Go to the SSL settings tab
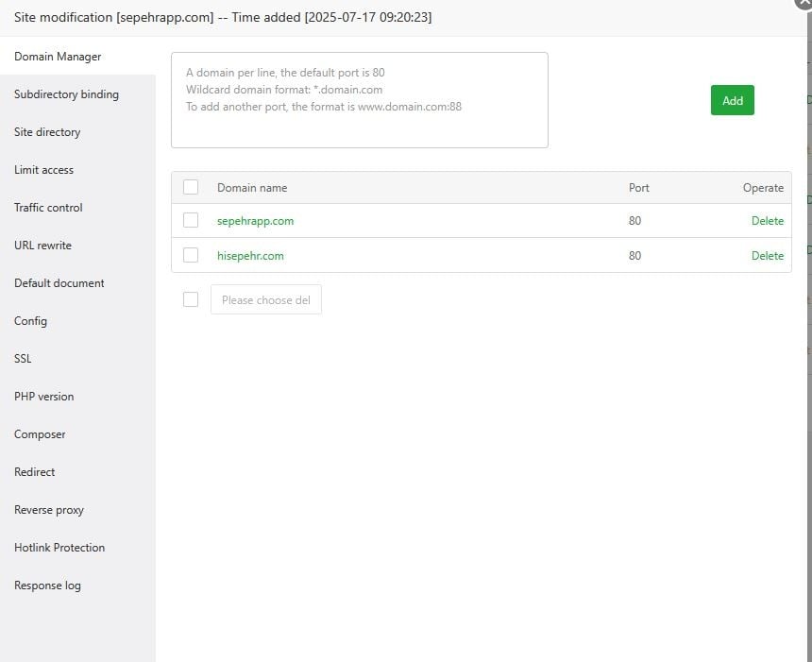 point(23,359)
